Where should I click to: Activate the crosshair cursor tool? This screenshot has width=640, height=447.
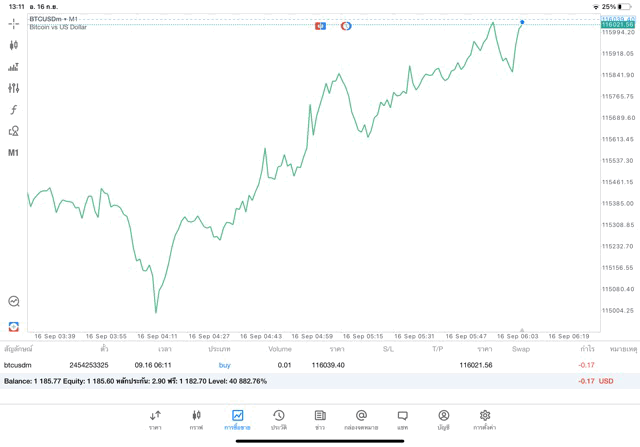point(14,23)
